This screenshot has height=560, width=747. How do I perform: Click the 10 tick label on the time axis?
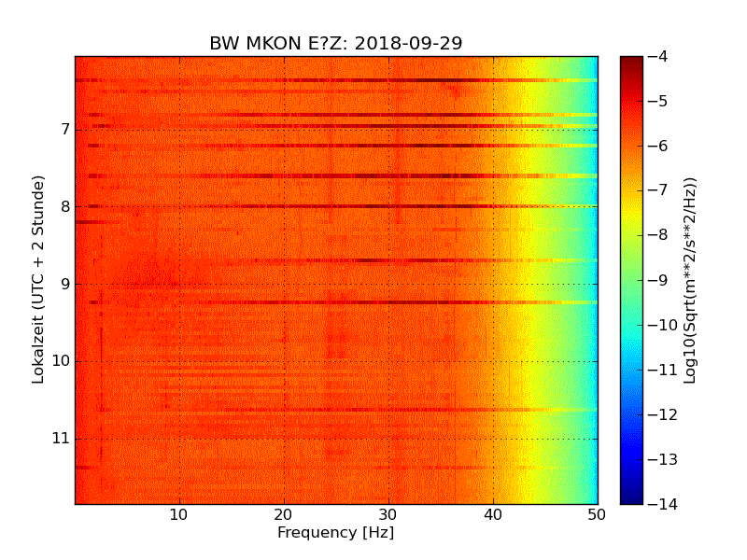61,361
